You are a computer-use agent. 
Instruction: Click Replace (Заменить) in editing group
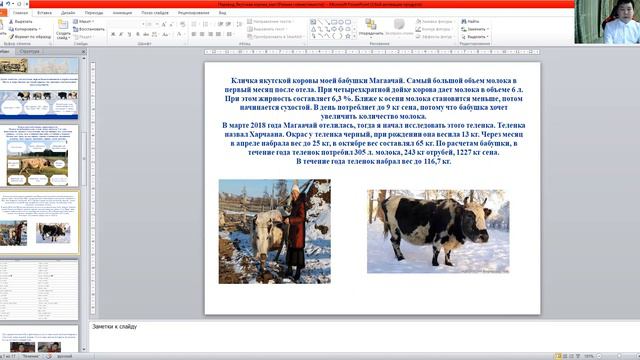475,29
